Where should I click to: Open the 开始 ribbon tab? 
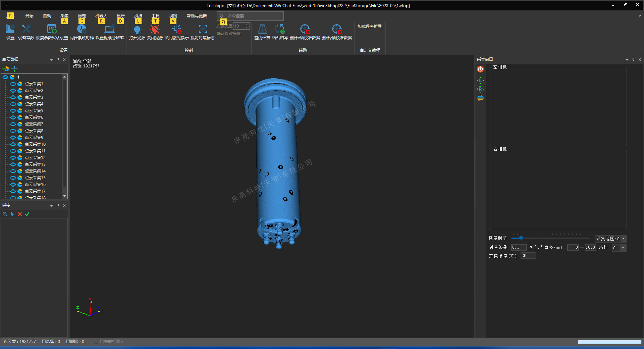point(29,16)
